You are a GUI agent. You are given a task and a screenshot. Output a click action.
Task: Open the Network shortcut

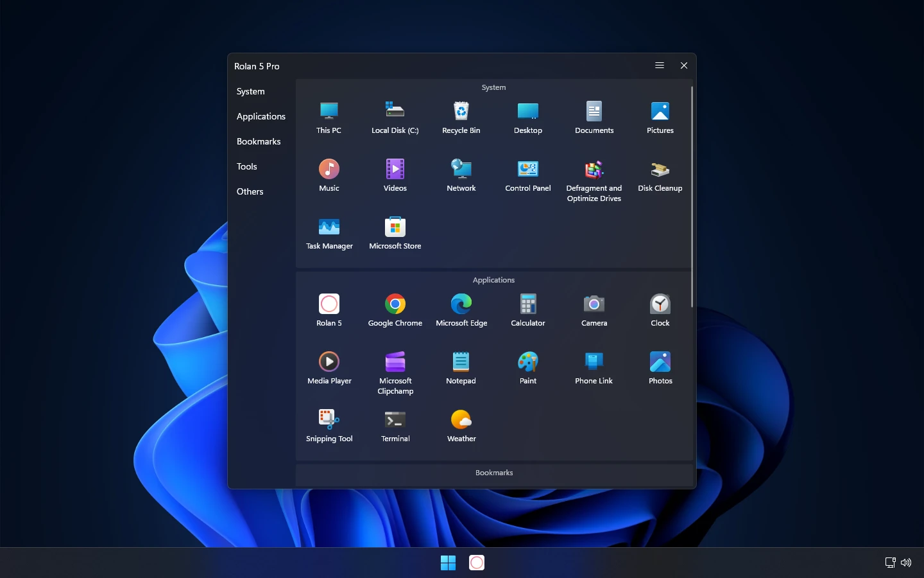461,175
